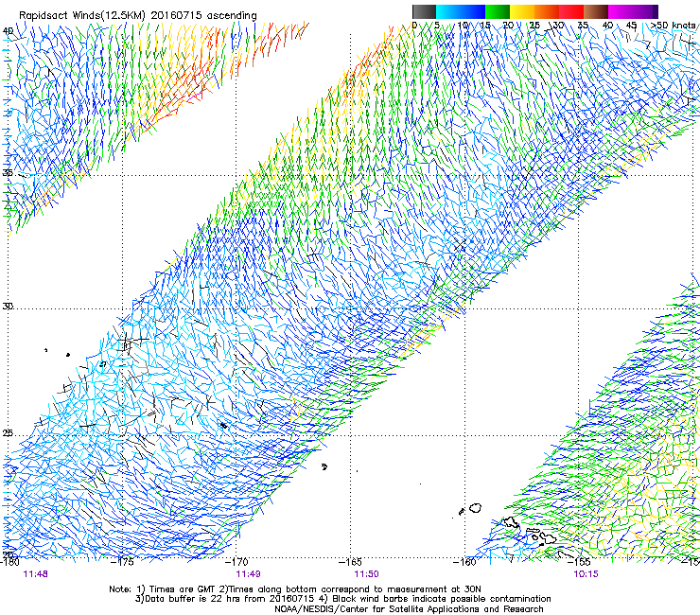
Task: Click the 11:48 swath time label
Action: [35, 574]
